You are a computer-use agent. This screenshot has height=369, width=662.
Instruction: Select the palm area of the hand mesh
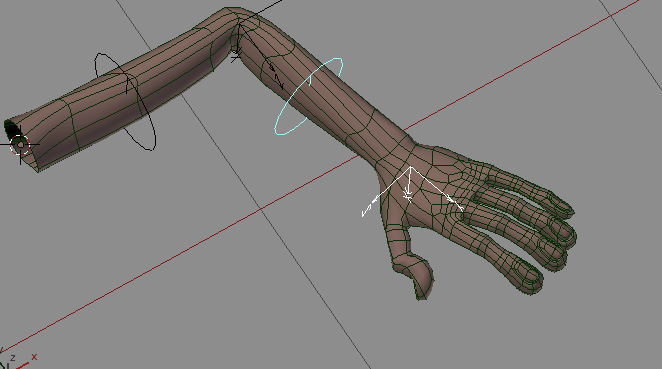click(x=426, y=190)
